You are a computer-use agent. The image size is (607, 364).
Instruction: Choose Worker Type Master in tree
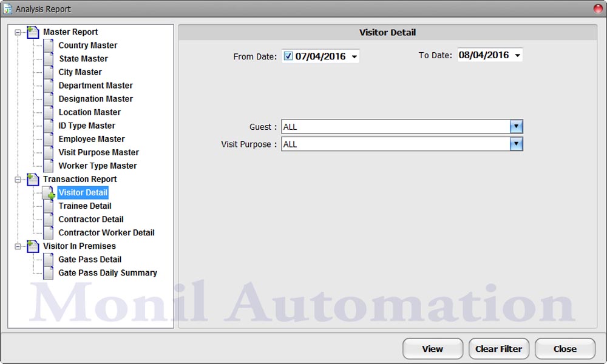pyautogui.click(x=98, y=166)
